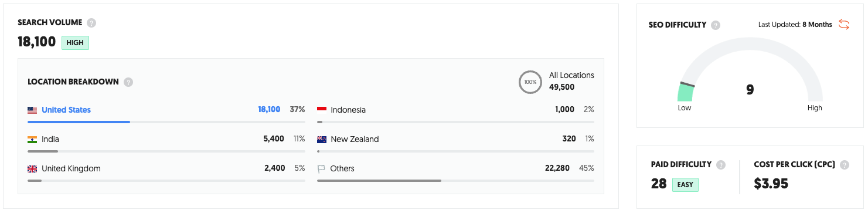Click the Search Volume help icon

point(91,23)
